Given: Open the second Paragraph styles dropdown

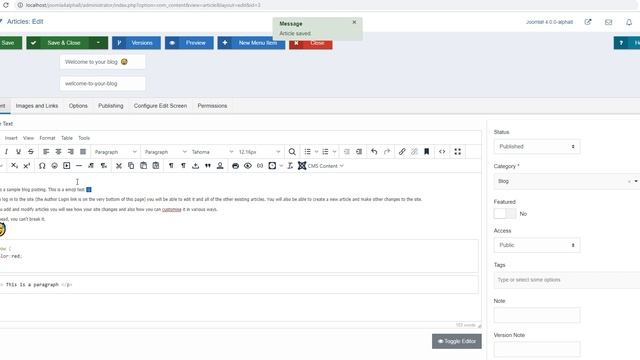Looking at the screenshot, I should click(165, 152).
